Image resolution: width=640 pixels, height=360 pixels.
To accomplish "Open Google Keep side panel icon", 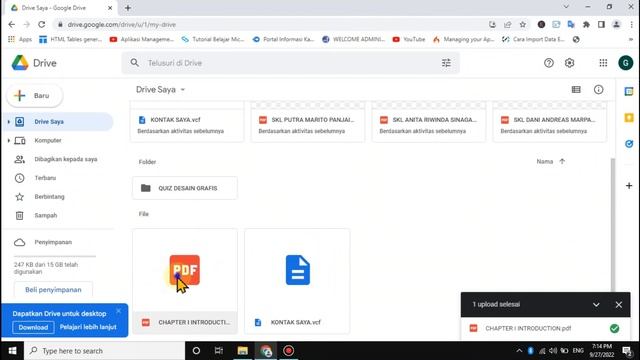I will [x=629, y=118].
